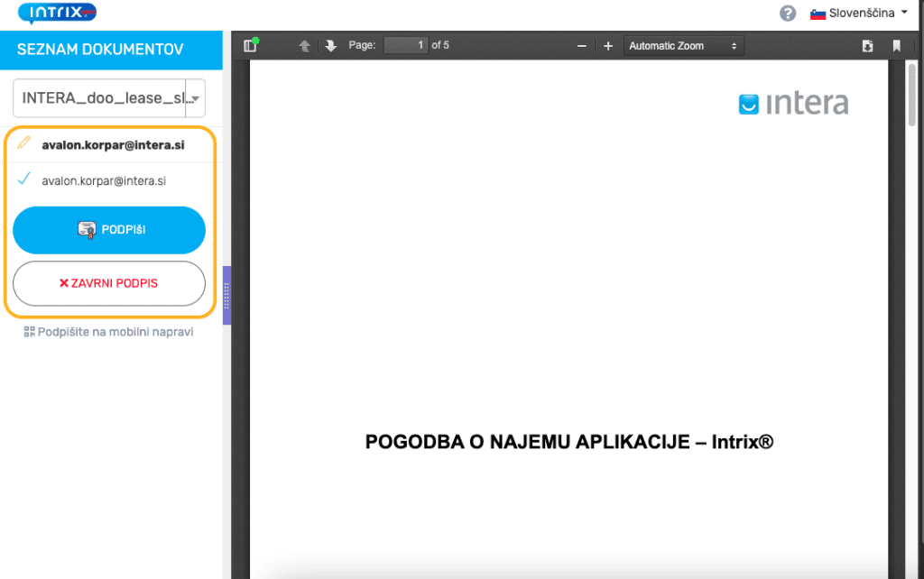Toggle the PDF sidebar panel
This screenshot has width=924, height=579.
click(250, 44)
